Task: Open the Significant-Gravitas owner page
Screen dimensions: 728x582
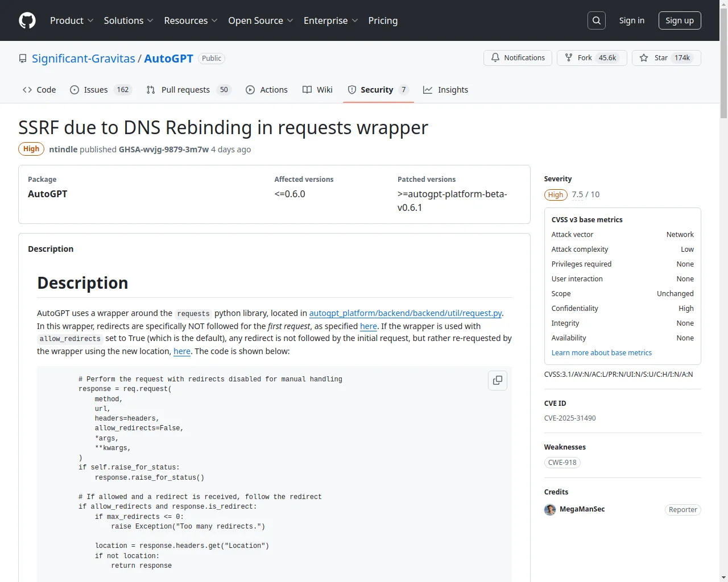Action: (84, 59)
